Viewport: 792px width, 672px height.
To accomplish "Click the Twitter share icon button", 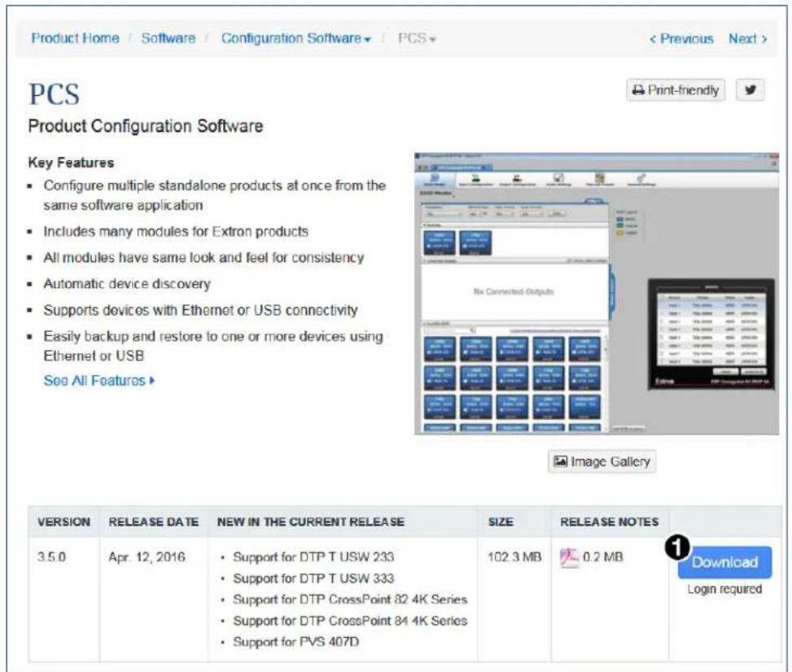I will coord(750,90).
